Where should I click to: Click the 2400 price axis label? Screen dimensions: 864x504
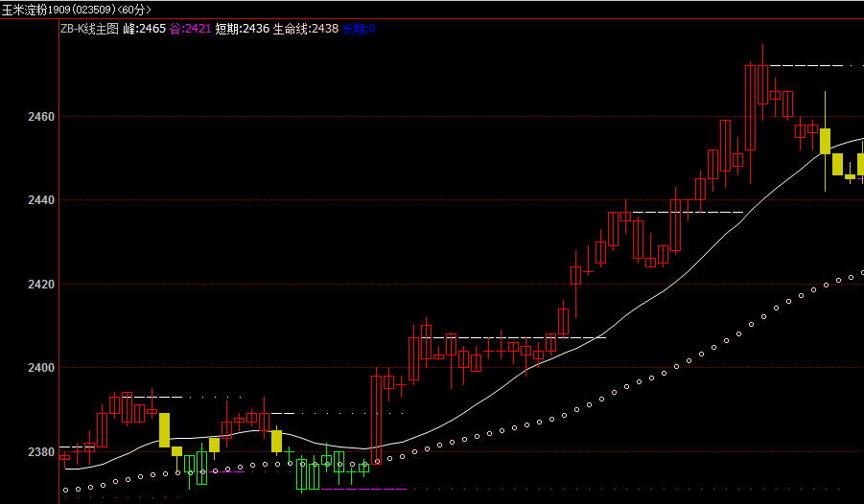(x=41, y=367)
